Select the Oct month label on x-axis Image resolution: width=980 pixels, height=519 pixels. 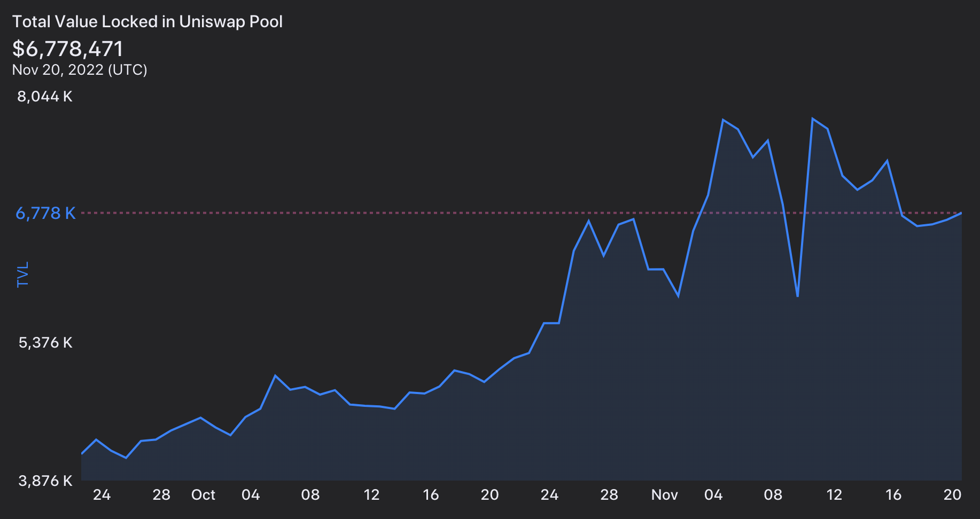203,495
